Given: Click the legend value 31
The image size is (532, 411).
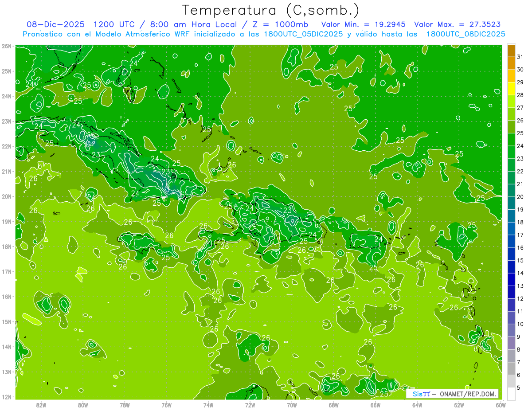Looking at the screenshot, I should [520, 57].
